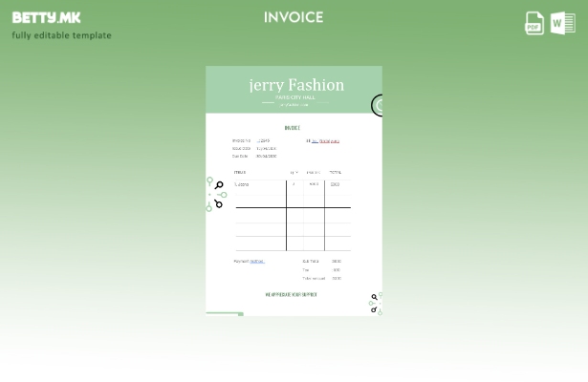Click the Paris City Hall address line

tap(294, 97)
